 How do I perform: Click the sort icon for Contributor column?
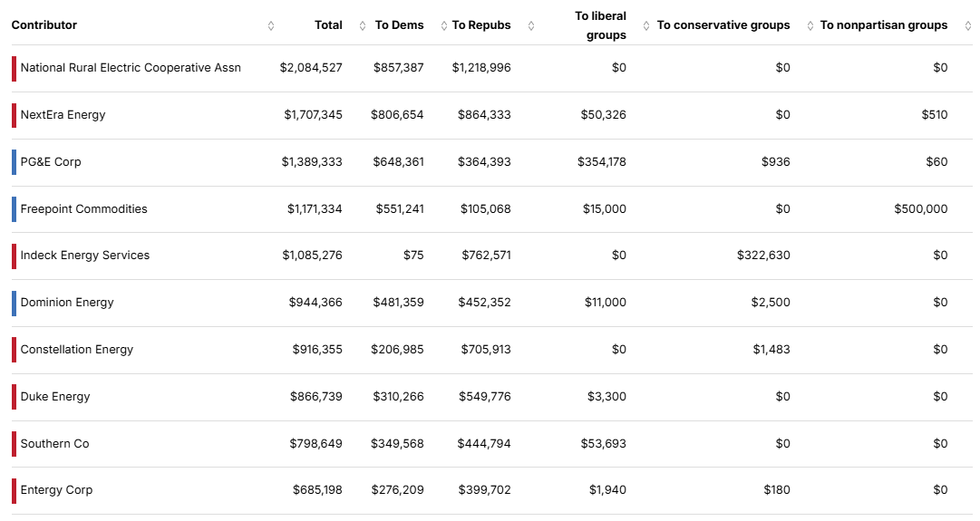(271, 25)
